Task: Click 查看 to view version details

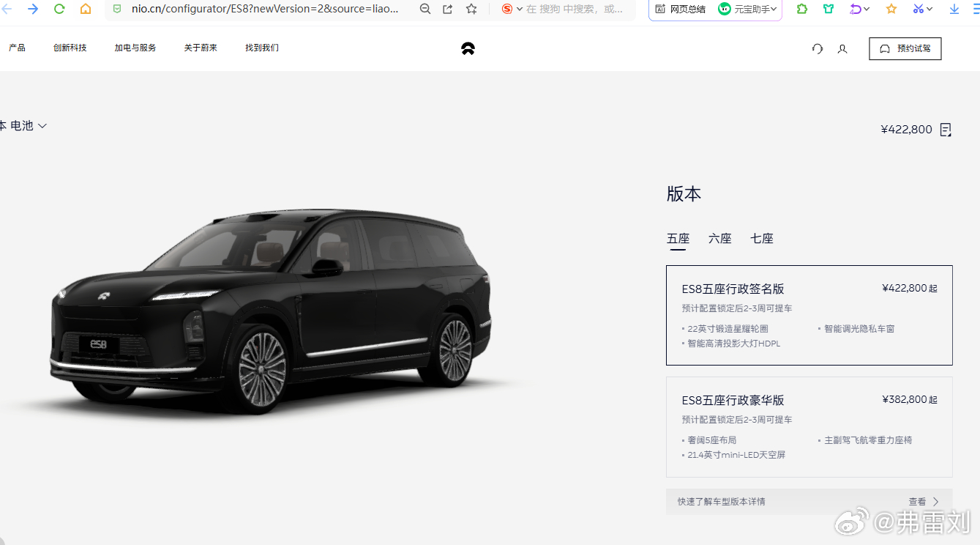Action: point(924,502)
